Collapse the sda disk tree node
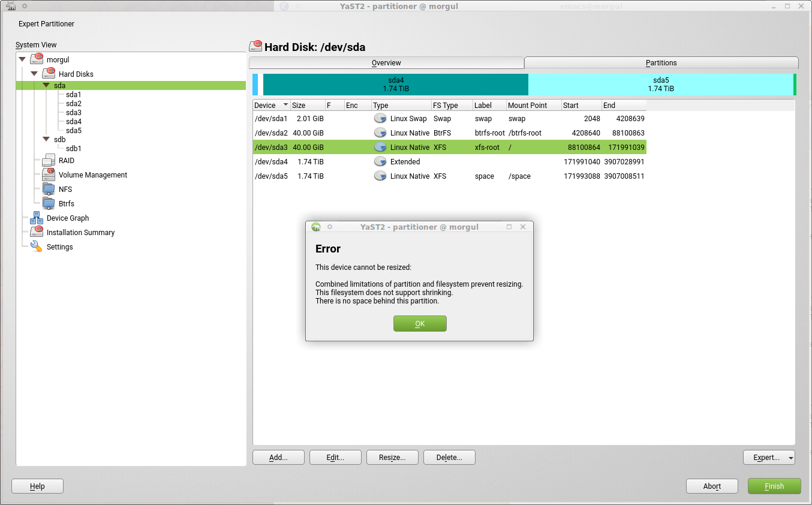Viewport: 812px width, 505px height. coord(46,86)
